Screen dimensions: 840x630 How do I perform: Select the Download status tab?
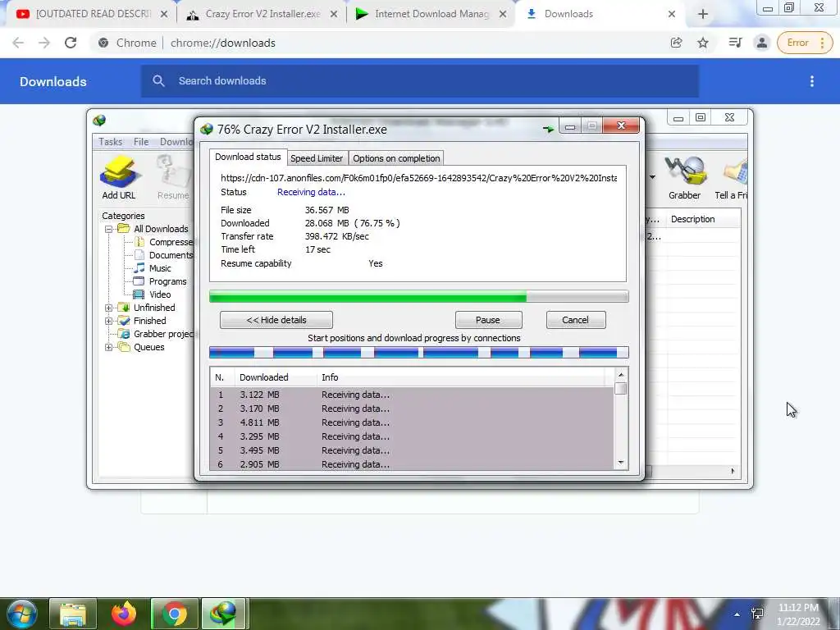click(248, 157)
